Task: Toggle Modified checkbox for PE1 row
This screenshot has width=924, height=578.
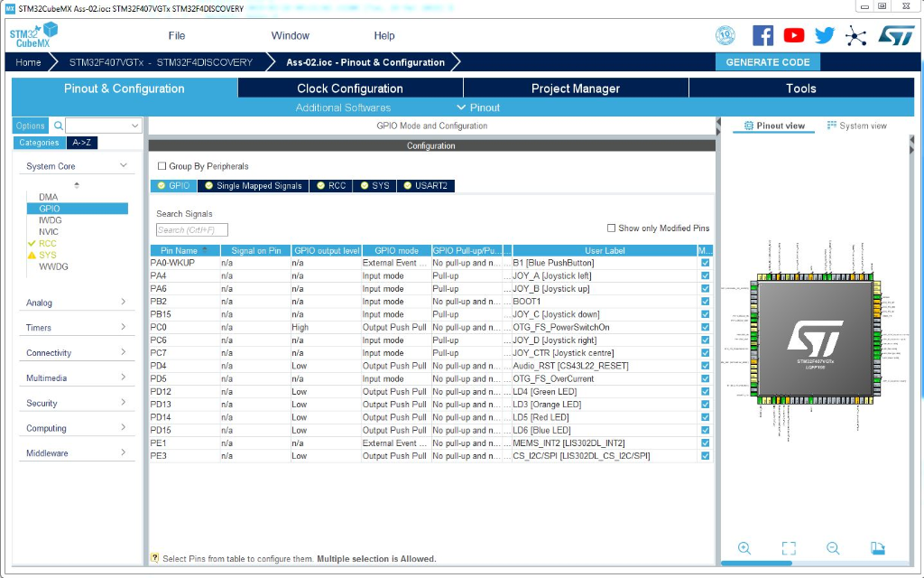Action: (x=706, y=443)
